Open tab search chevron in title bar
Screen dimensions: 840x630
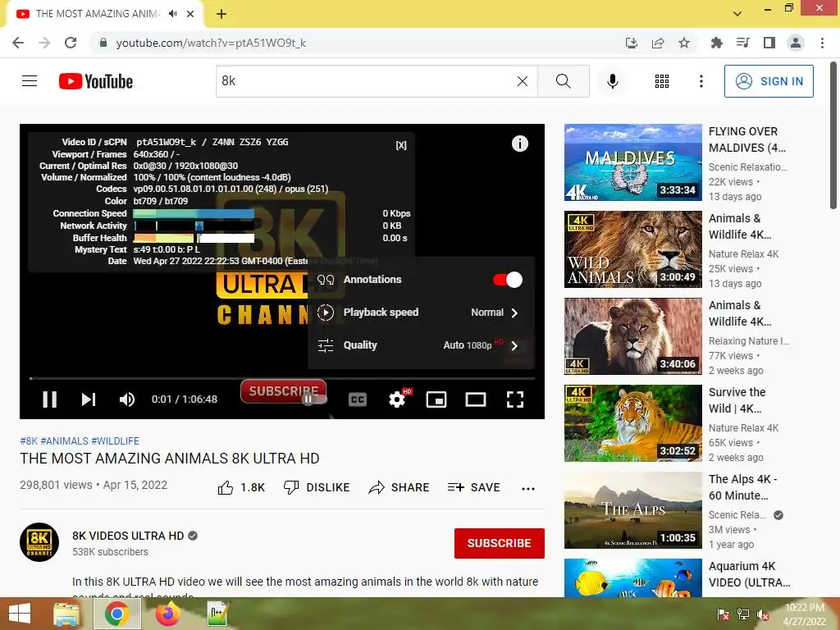(x=737, y=14)
